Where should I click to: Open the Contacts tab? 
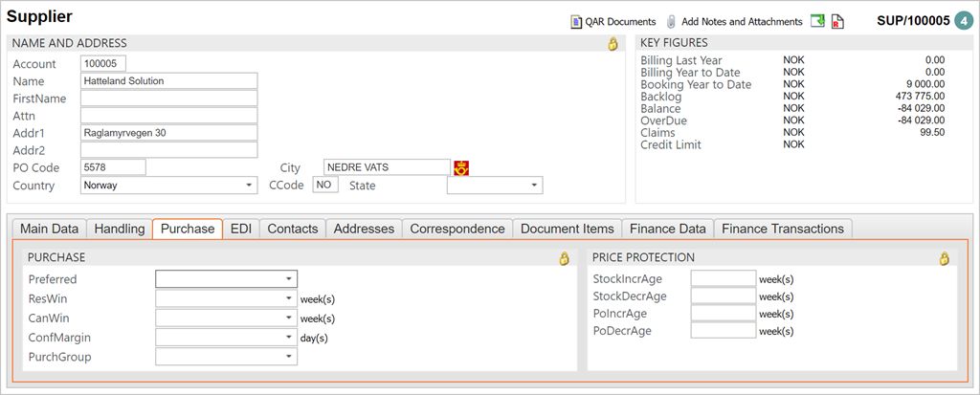coord(292,229)
